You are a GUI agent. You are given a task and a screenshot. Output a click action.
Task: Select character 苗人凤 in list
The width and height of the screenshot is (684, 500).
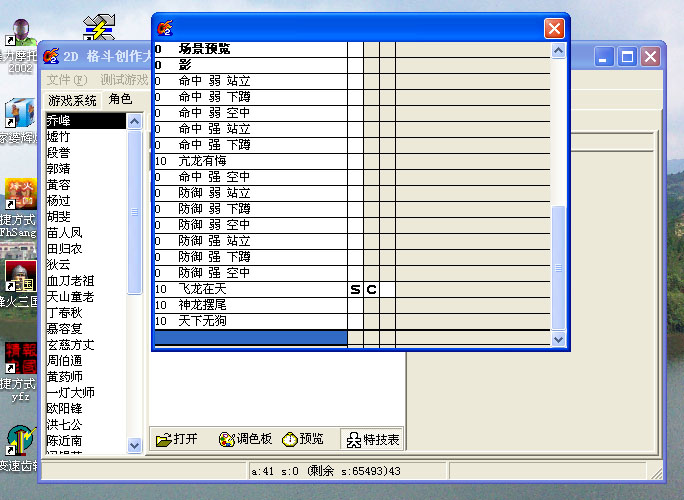[86, 233]
